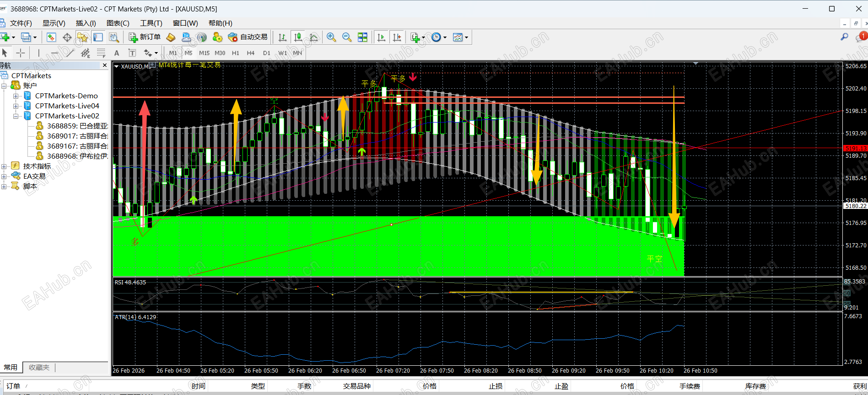This screenshot has height=395, width=868.
Task: Open the signals radar icon
Action: click(x=202, y=37)
